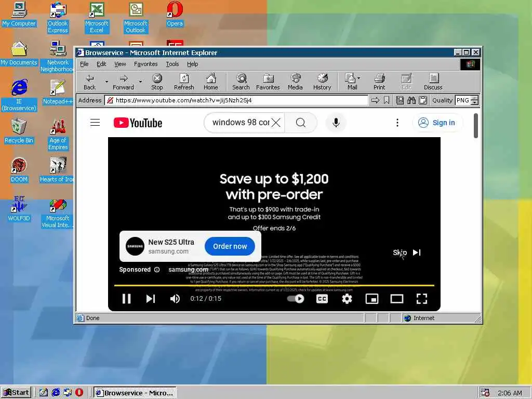This screenshot has height=399, width=532.
Task: Open the Edit menu
Action: (x=101, y=64)
